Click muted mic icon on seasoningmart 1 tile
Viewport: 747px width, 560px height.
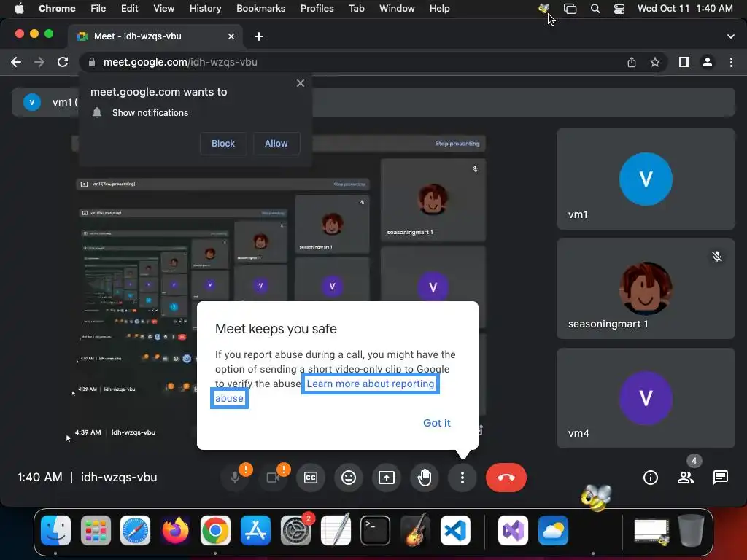pyautogui.click(x=717, y=257)
